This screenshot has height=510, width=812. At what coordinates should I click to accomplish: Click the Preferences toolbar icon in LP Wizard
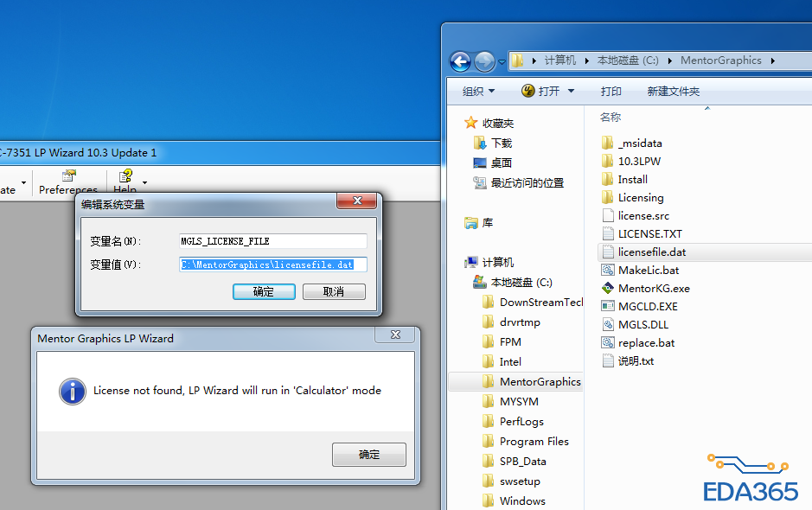click(x=68, y=176)
